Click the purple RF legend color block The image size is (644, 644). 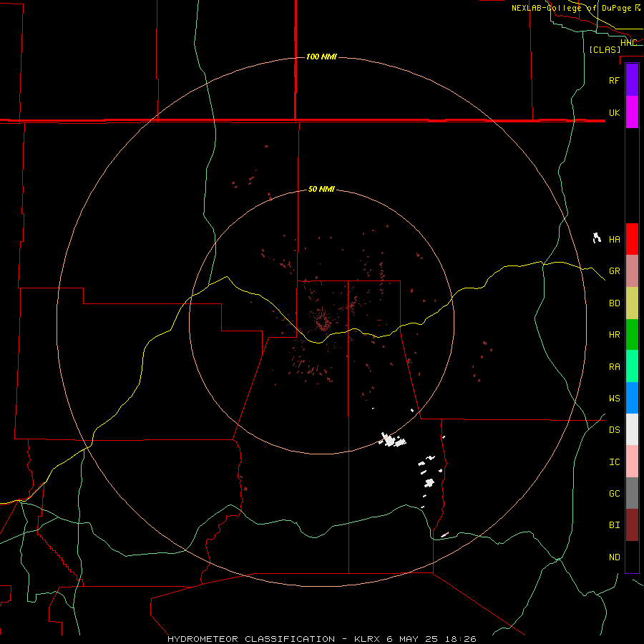[632, 80]
